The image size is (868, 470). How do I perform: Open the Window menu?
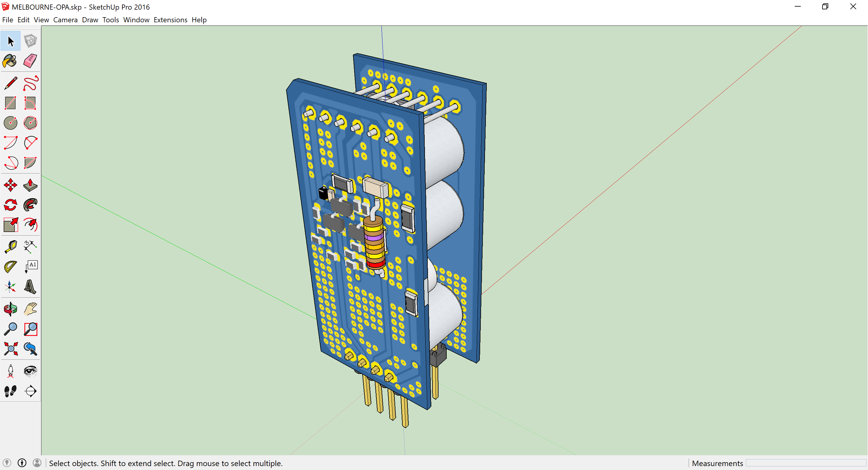click(x=136, y=20)
